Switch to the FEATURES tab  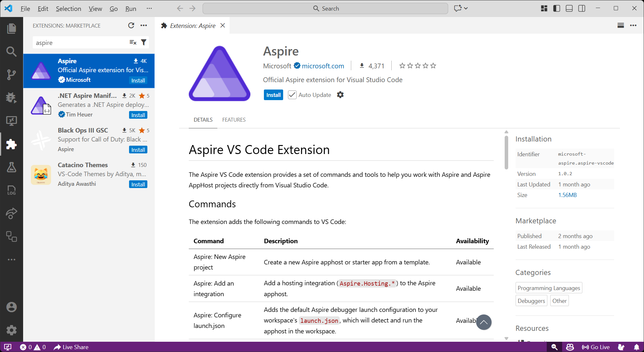[x=234, y=120]
